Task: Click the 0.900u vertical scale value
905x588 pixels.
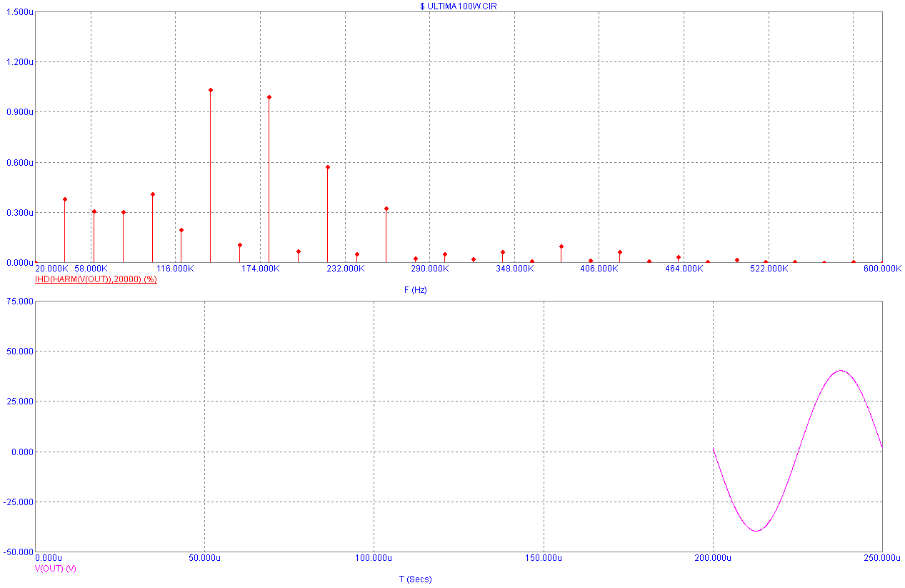Action: click(x=19, y=112)
